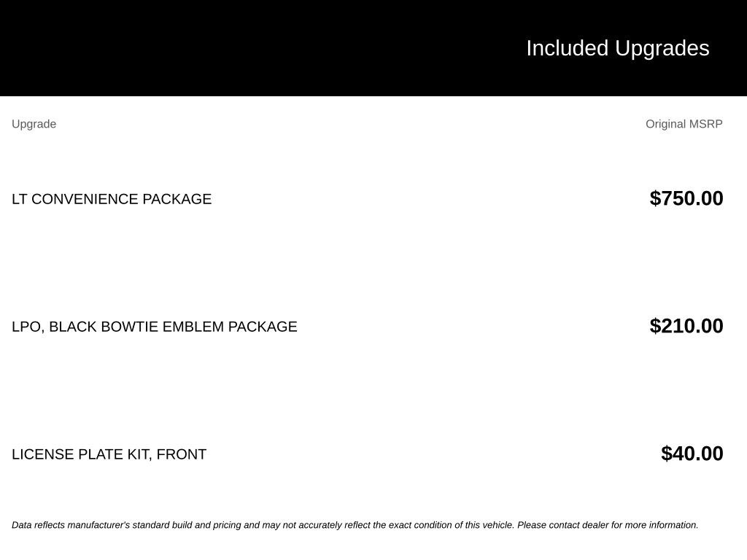Click the $210.00 price value
This screenshot has width=747, height=560.
(x=686, y=326)
